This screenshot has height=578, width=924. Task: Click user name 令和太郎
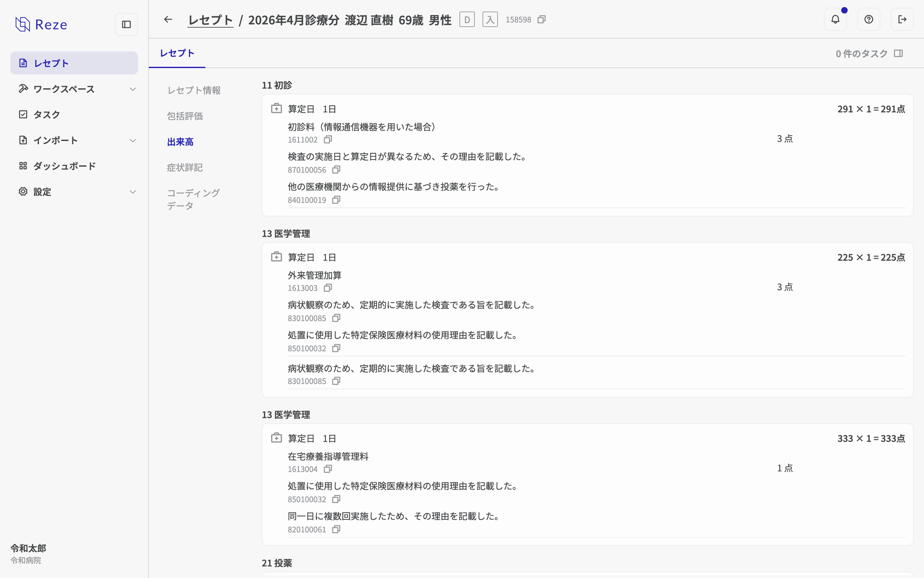click(28, 548)
